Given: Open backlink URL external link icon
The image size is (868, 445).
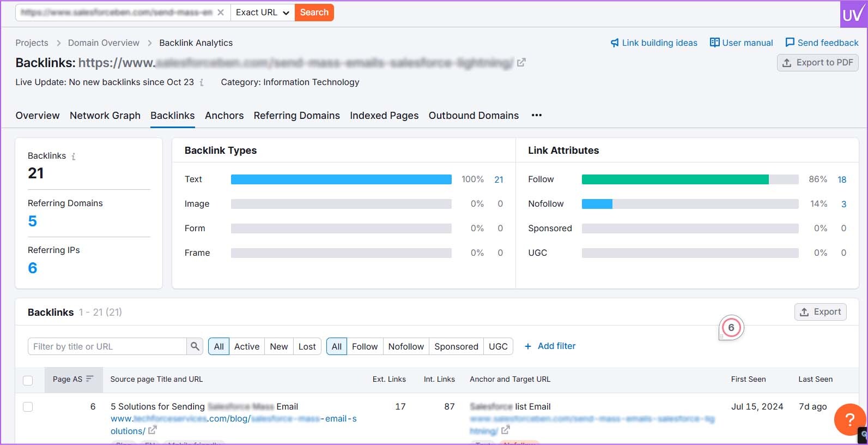Looking at the screenshot, I should (521, 63).
